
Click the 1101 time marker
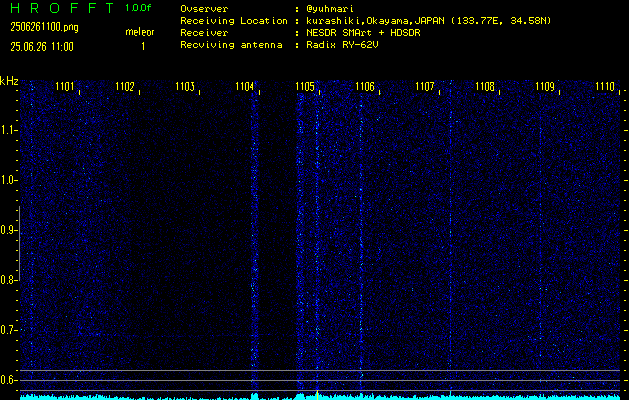click(65, 86)
